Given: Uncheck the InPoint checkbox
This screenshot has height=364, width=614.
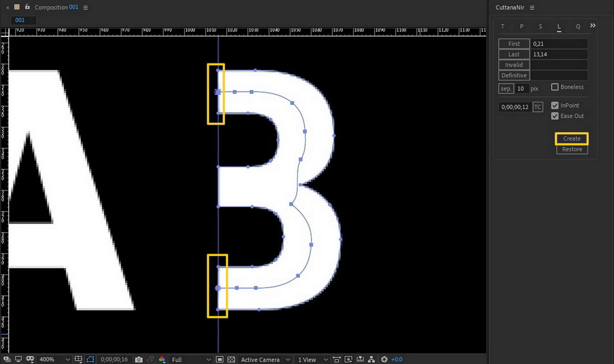Looking at the screenshot, I should (555, 105).
